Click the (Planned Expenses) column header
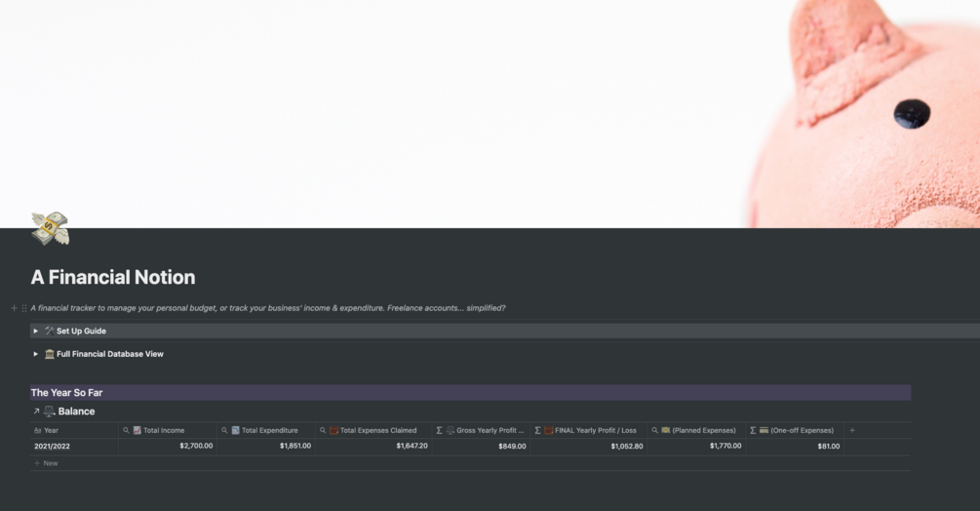Image resolution: width=980 pixels, height=511 pixels. coord(695,430)
